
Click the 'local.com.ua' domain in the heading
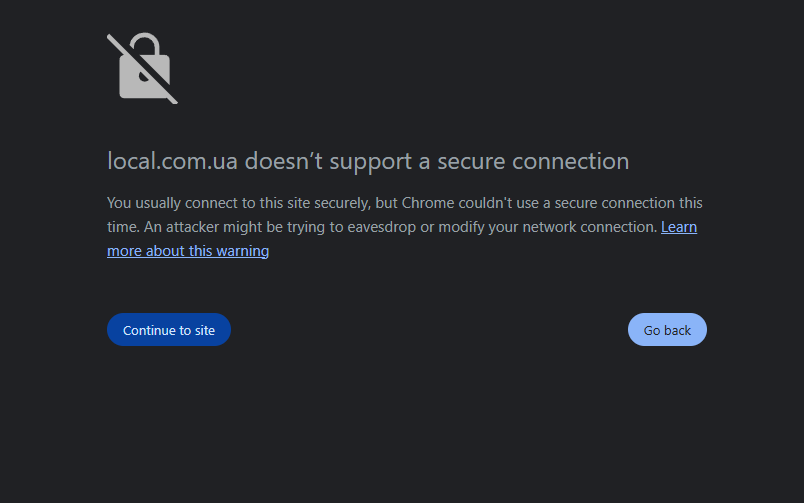(x=172, y=161)
